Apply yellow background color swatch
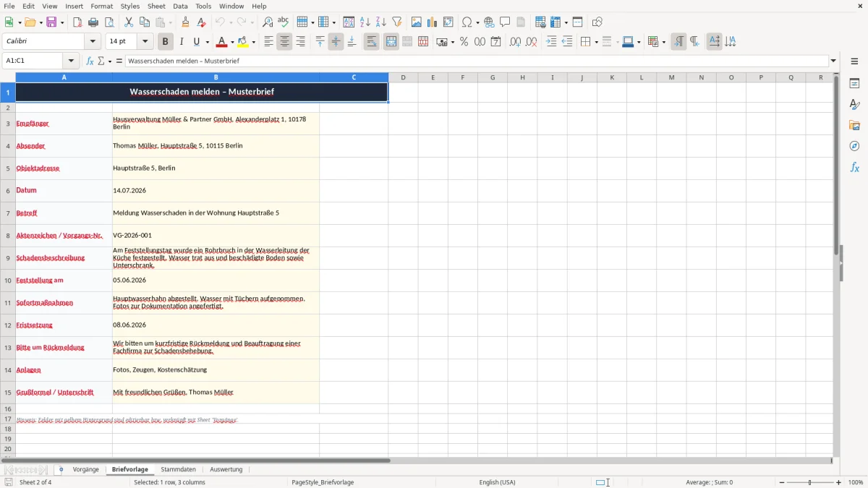The height and width of the screenshot is (488, 868). 244,42
